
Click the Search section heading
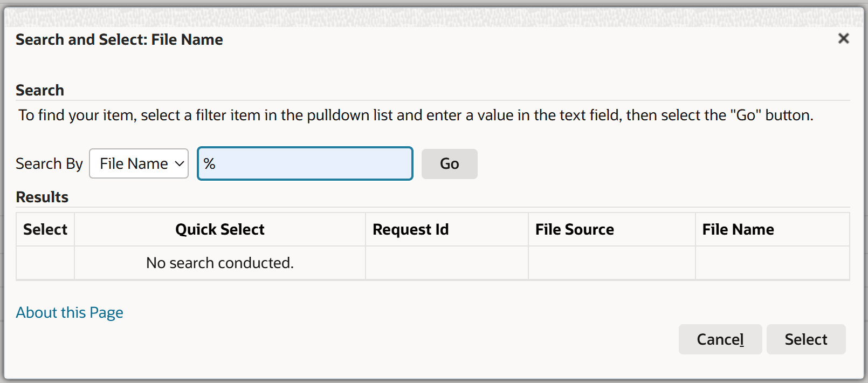point(40,90)
